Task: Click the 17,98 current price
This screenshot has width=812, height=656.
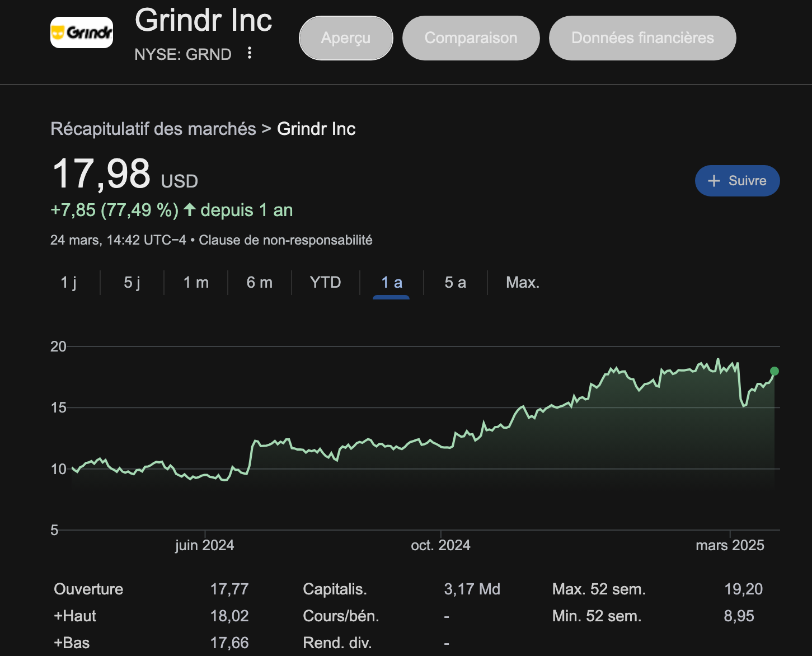Action: click(x=101, y=174)
